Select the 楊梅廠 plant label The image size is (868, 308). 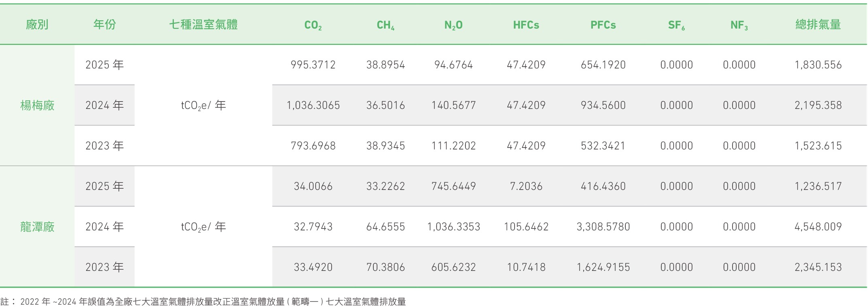click(37, 105)
